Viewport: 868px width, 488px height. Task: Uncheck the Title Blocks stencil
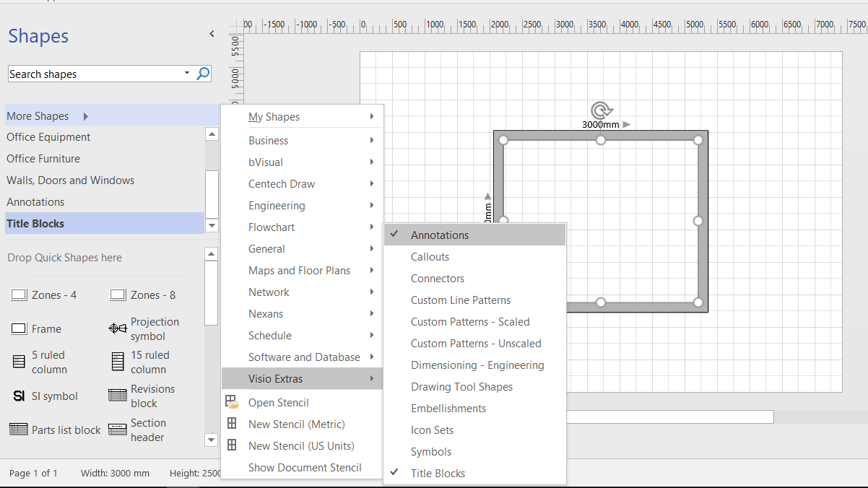[439, 473]
